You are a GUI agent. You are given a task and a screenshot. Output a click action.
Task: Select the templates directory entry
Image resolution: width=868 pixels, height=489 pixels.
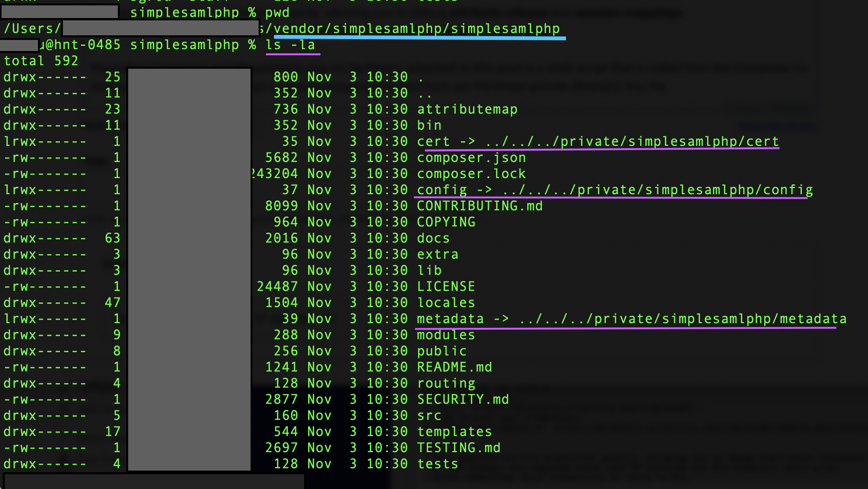click(x=454, y=431)
